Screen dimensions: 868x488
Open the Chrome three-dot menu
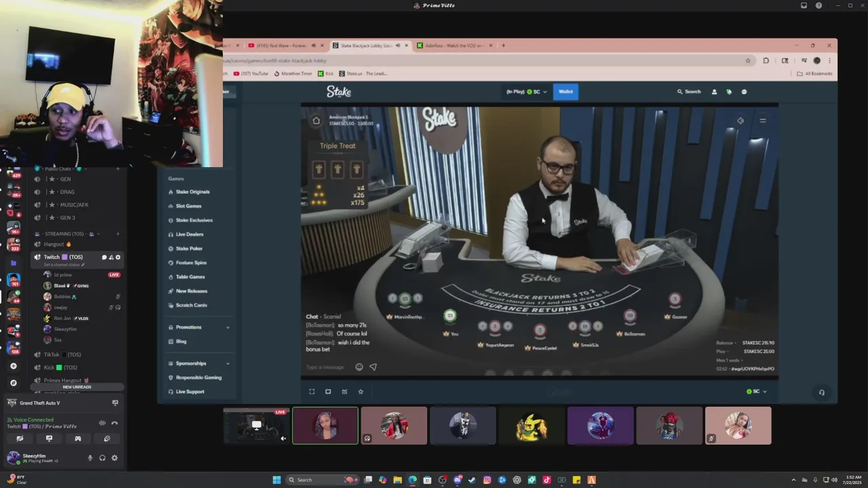click(829, 60)
